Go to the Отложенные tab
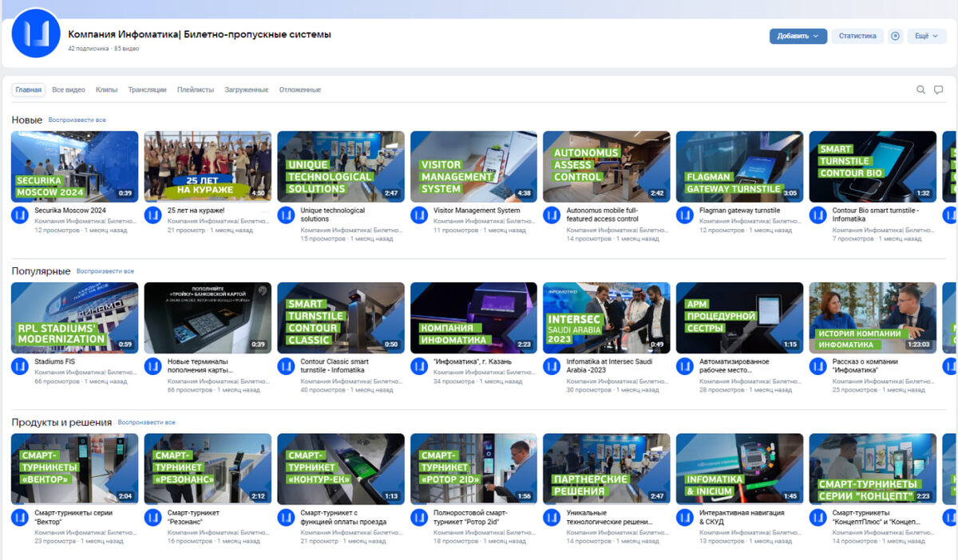The width and height of the screenshot is (958, 560). click(300, 90)
